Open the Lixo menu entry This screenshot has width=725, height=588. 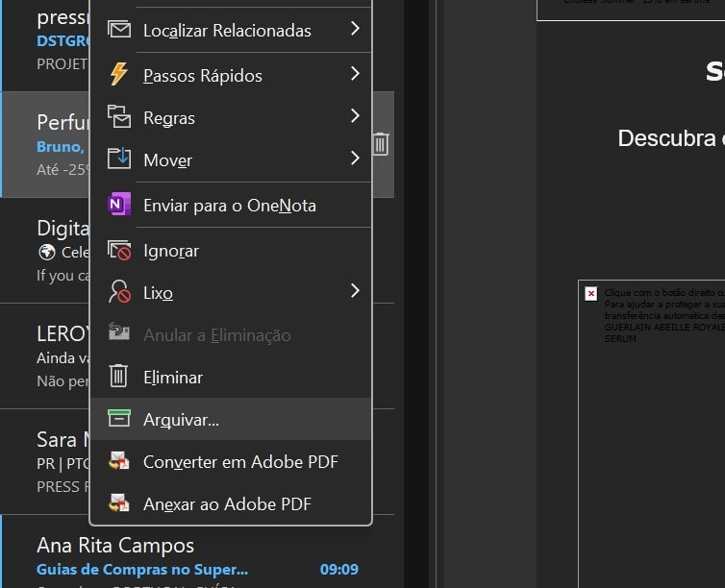[231, 292]
